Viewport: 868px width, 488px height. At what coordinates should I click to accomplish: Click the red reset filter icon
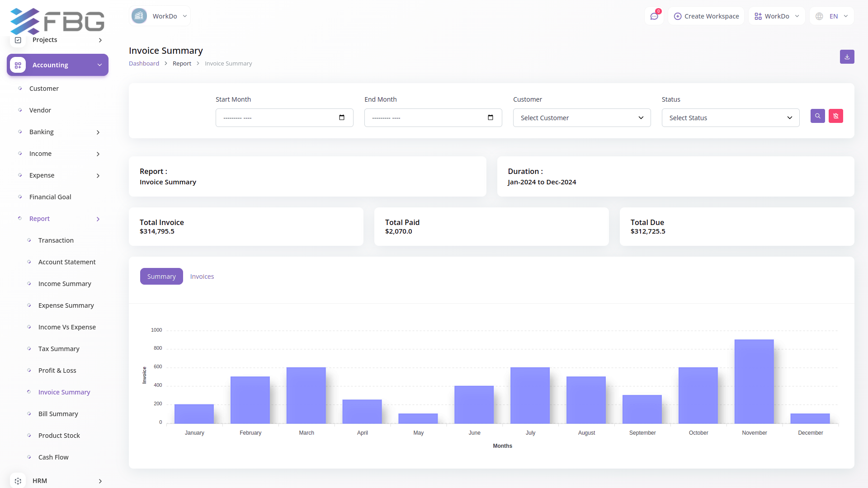[835, 116]
